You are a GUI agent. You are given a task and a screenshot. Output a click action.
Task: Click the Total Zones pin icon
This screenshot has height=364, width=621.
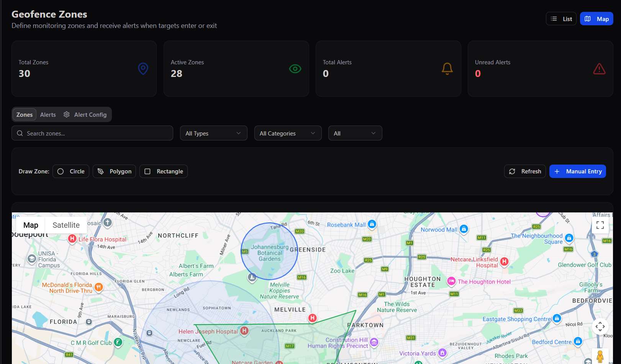[x=143, y=69]
